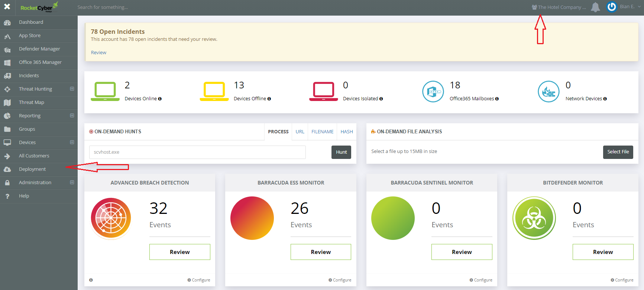Screen dimensions: 644x290
Task: Click the Devices Online info icon
Action: click(160, 99)
